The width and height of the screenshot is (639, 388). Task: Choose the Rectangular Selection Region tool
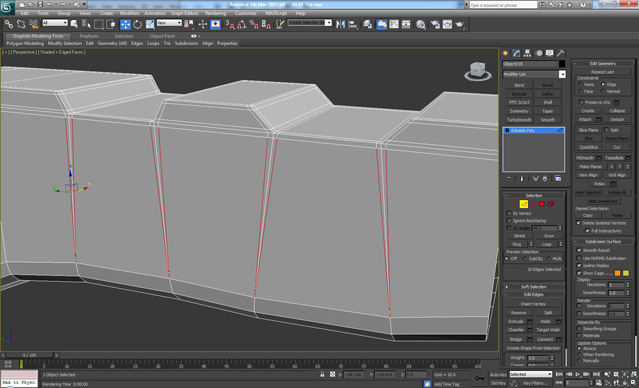98,24
